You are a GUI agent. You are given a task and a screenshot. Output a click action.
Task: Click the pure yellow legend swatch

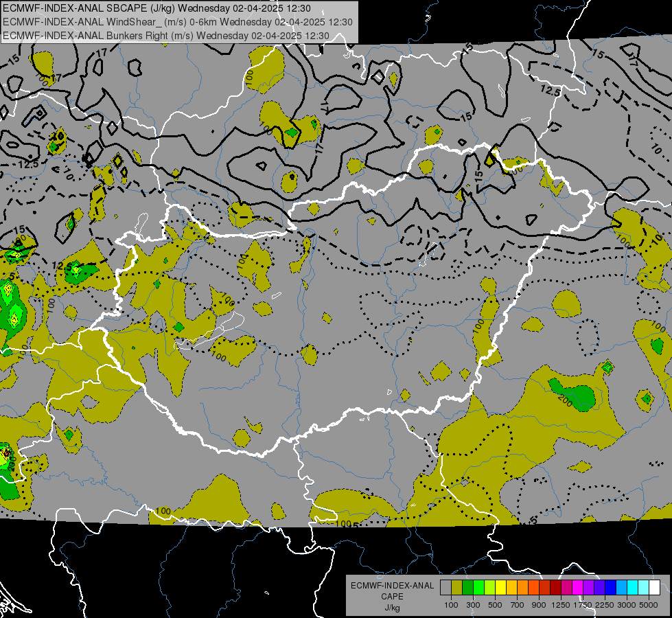point(500,588)
